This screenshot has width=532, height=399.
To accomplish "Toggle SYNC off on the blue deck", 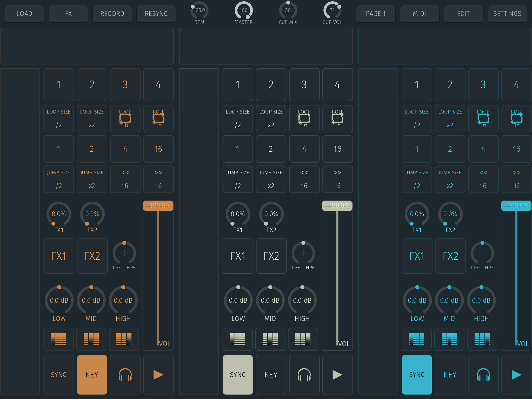I will (417, 375).
